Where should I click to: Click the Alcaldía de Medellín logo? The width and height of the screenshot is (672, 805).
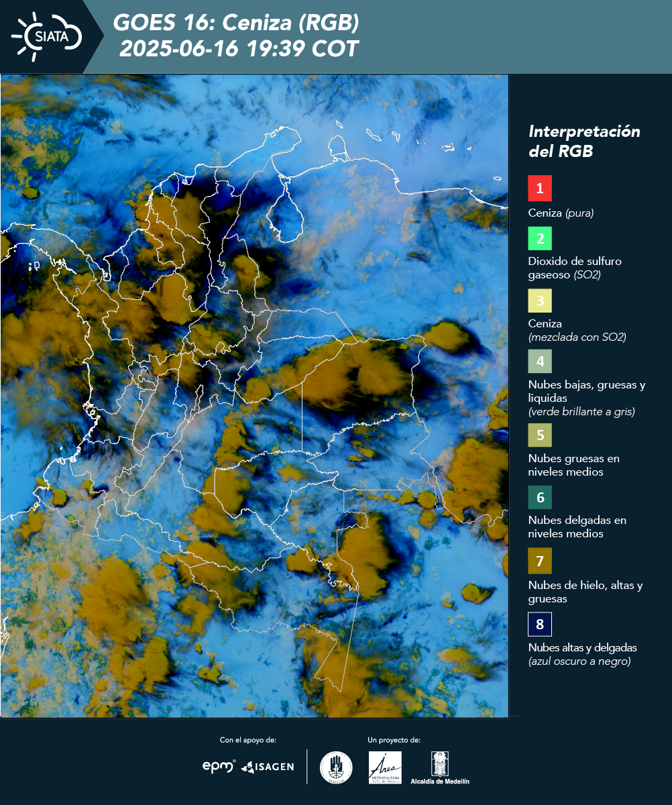(x=440, y=768)
